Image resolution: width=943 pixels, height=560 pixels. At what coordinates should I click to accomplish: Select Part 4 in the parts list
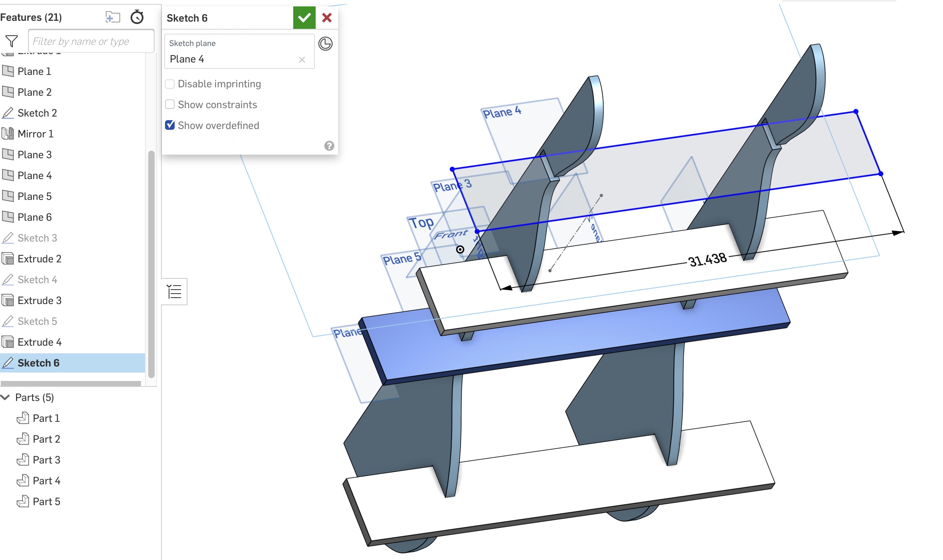pos(46,481)
